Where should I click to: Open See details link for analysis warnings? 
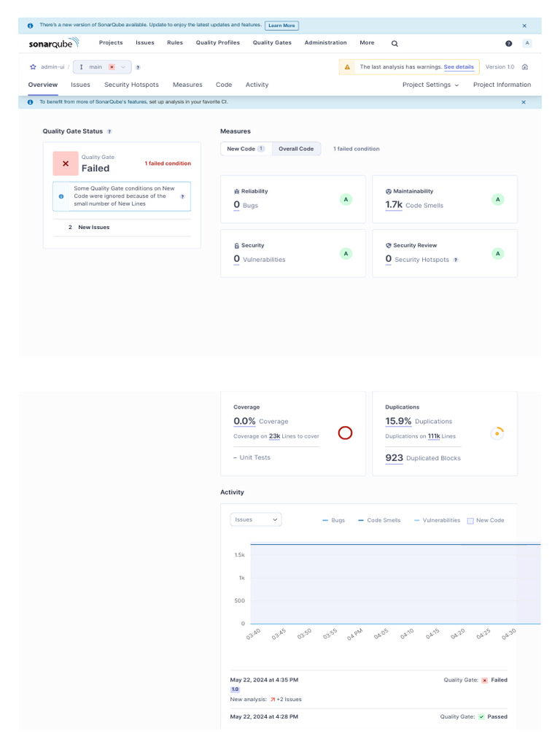[459, 67]
